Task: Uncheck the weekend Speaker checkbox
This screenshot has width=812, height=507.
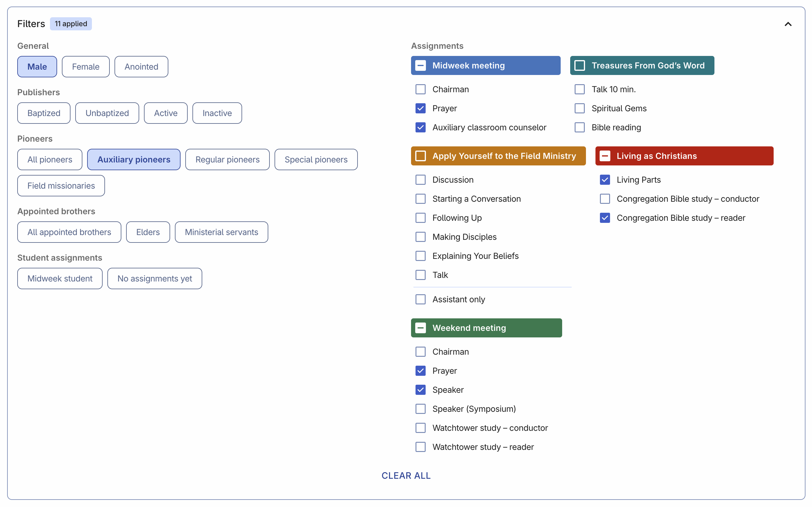Action: [x=420, y=390]
